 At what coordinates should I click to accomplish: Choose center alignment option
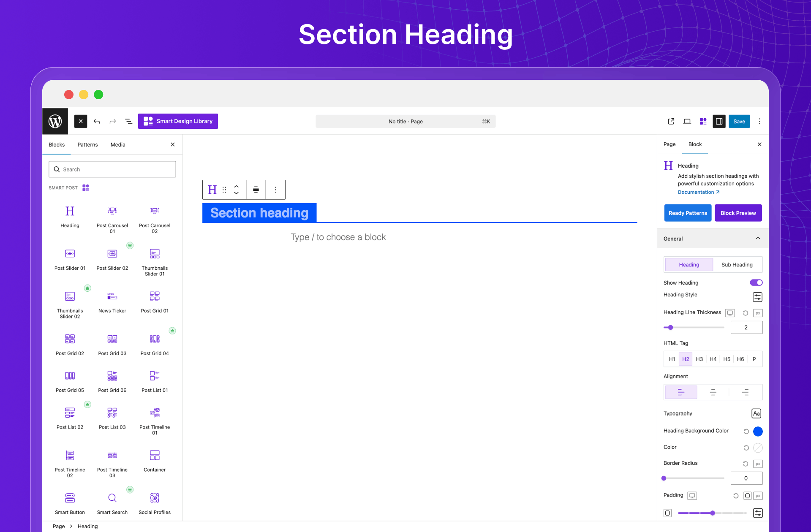(x=713, y=392)
